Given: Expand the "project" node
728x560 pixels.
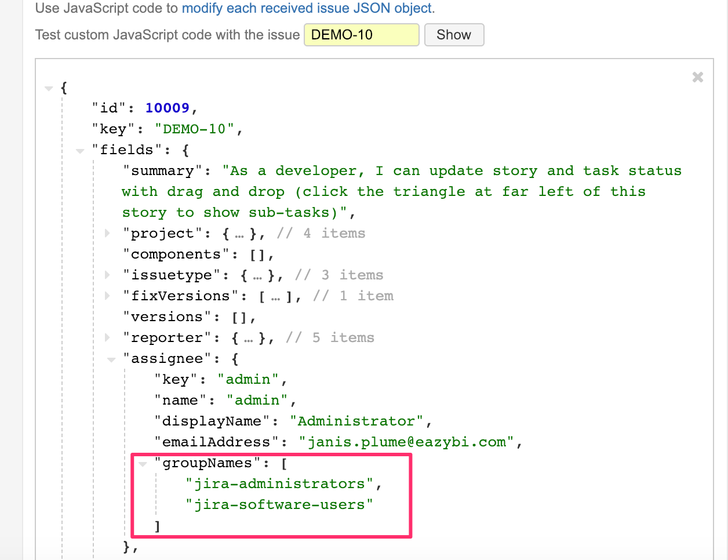Looking at the screenshot, I should tap(107, 233).
